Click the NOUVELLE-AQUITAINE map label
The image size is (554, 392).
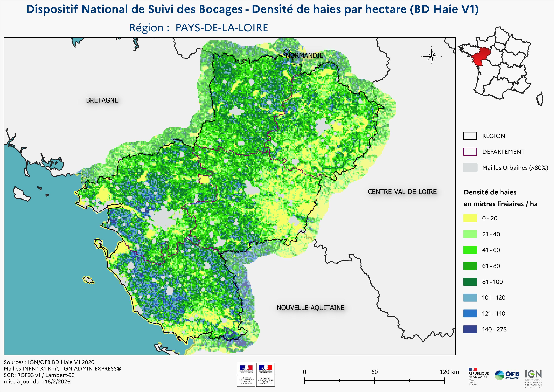(x=311, y=308)
